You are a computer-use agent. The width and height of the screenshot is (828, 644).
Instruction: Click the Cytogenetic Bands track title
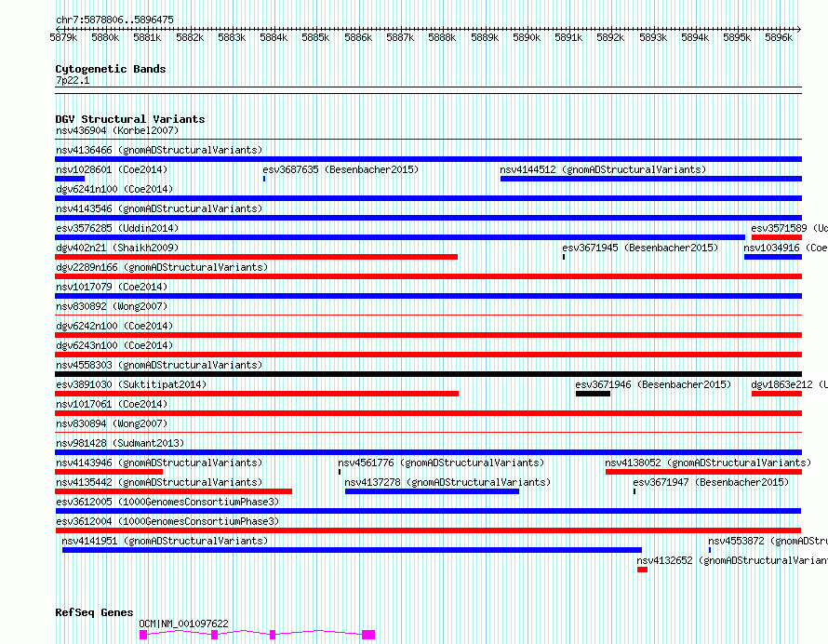point(111,69)
